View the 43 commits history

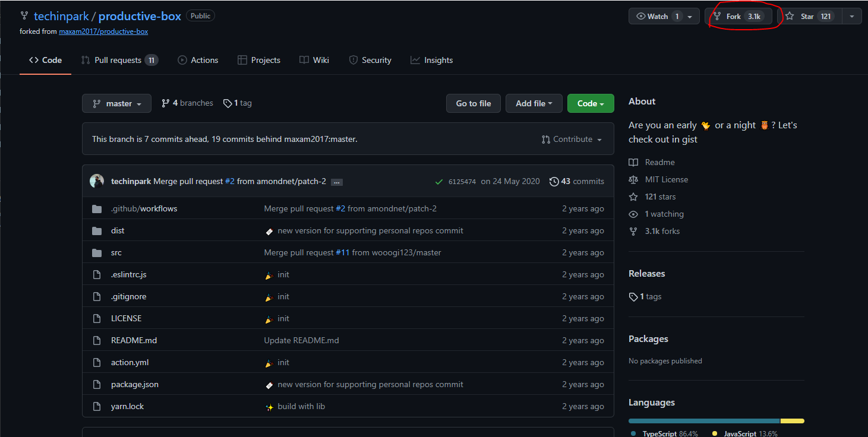[x=577, y=182]
